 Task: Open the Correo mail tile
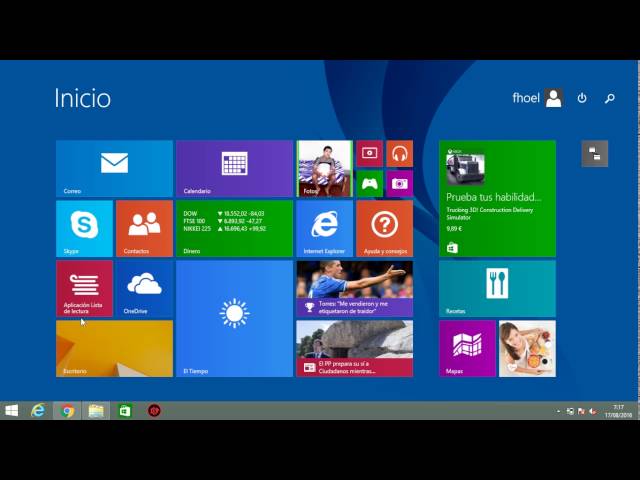[x=114, y=169]
